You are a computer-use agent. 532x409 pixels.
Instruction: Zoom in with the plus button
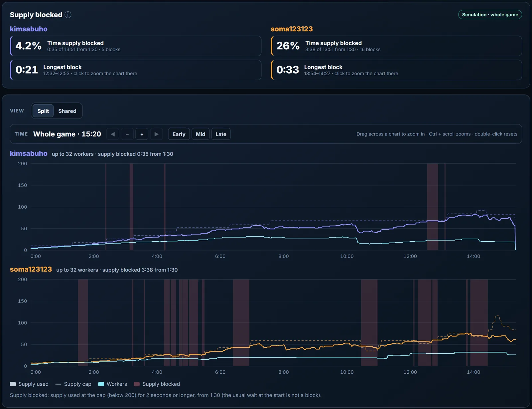142,134
